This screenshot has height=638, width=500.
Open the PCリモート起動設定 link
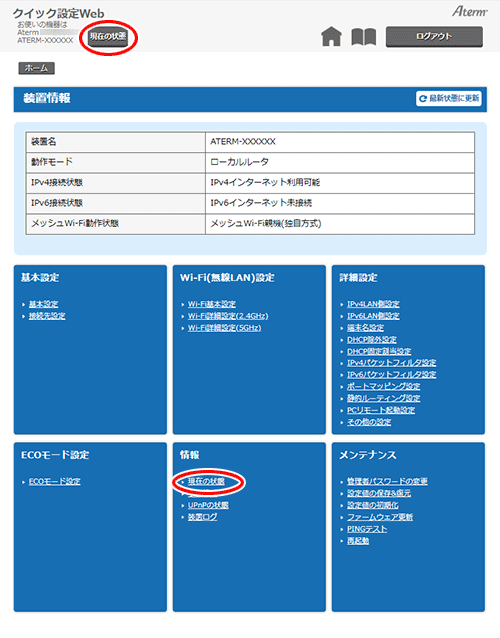[x=381, y=410]
